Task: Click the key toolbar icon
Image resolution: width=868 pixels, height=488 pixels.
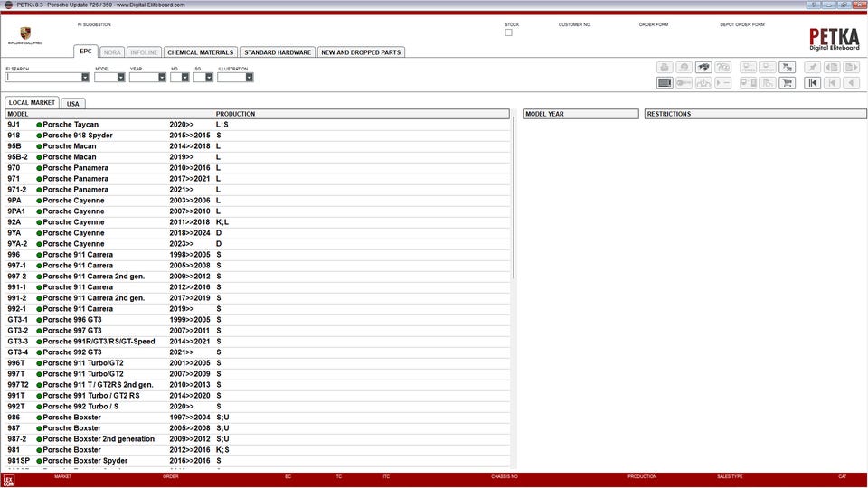Action: (684, 82)
